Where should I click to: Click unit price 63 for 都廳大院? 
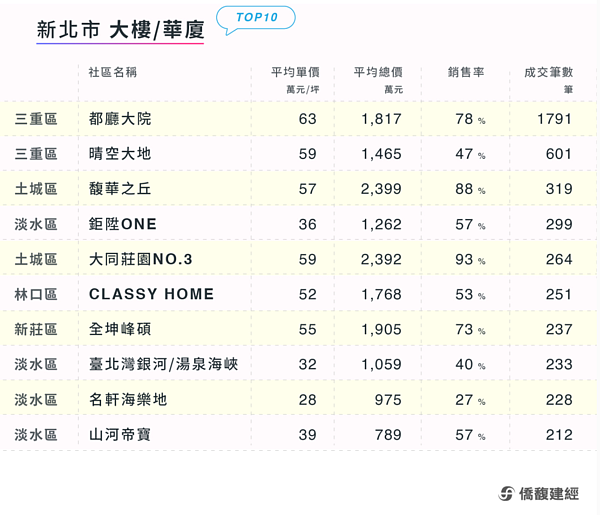click(x=308, y=119)
